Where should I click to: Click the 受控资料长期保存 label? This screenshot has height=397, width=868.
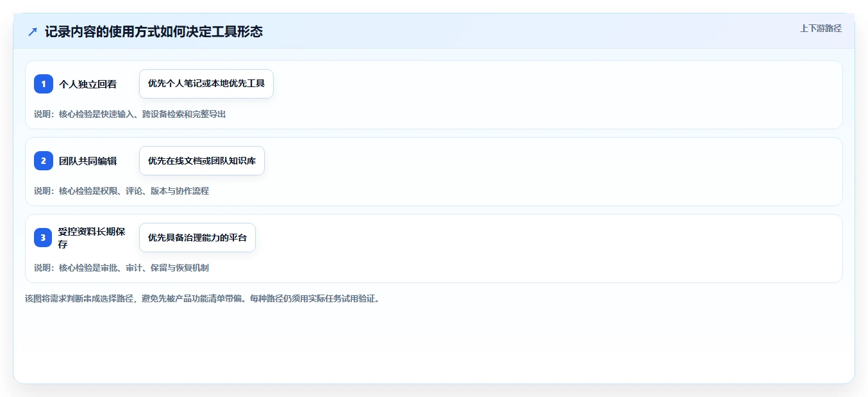pos(92,238)
